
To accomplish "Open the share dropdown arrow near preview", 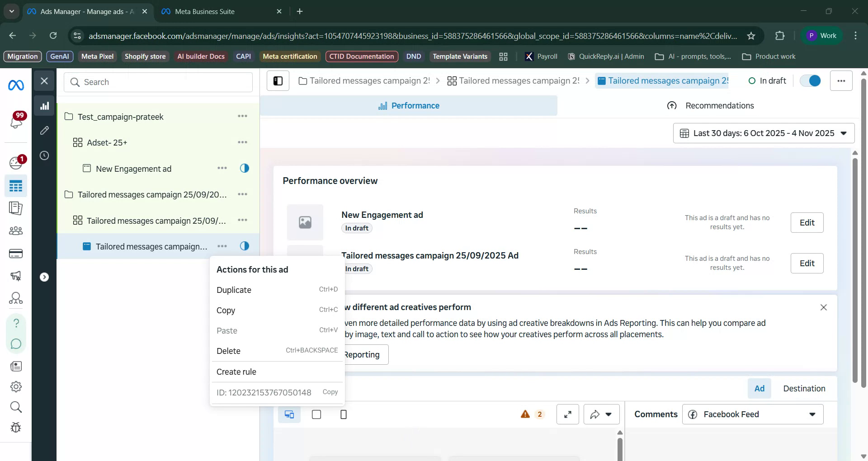I will coord(609,414).
